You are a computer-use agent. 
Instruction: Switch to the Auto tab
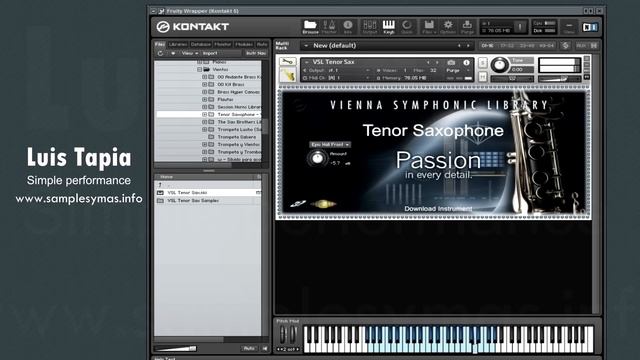pyautogui.click(x=262, y=44)
